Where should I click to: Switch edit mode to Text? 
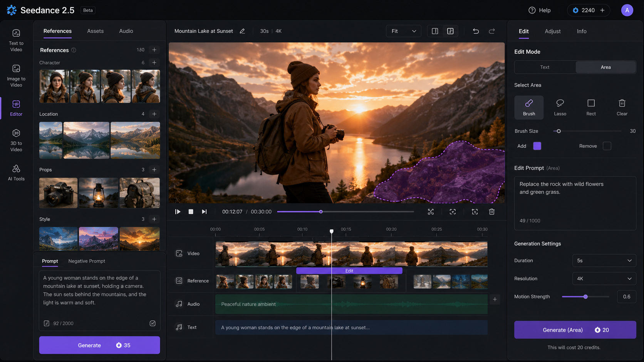tap(545, 67)
